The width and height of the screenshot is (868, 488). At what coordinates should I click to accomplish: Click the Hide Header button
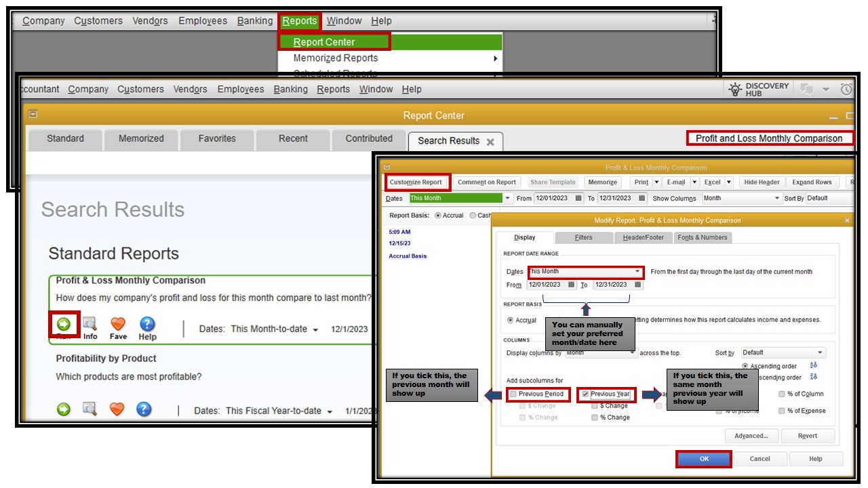[x=762, y=182]
